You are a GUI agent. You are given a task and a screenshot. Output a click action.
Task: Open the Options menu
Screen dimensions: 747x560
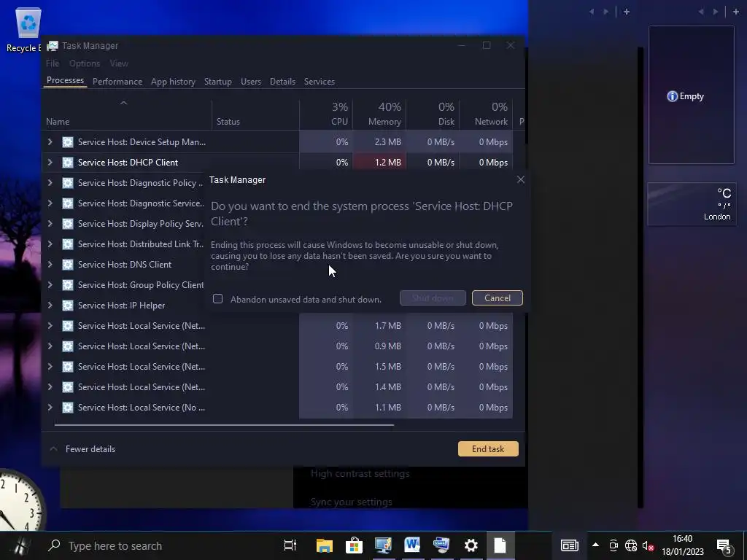(x=85, y=63)
